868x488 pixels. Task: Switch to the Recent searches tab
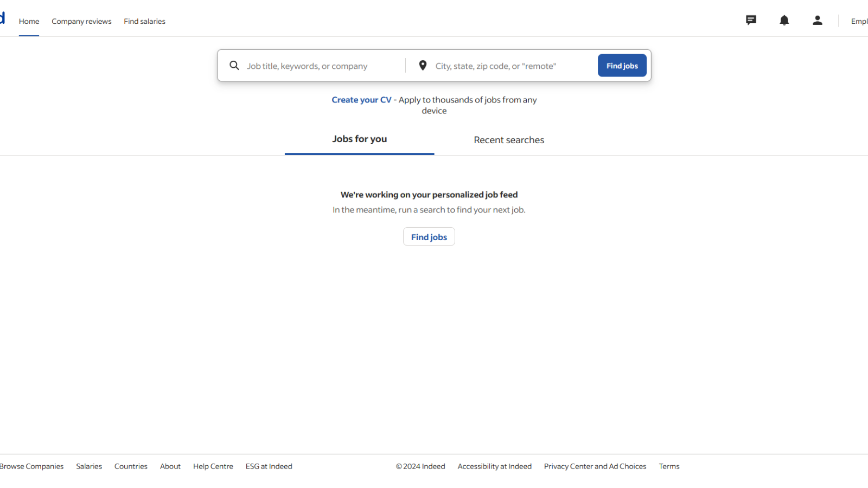[x=508, y=140]
